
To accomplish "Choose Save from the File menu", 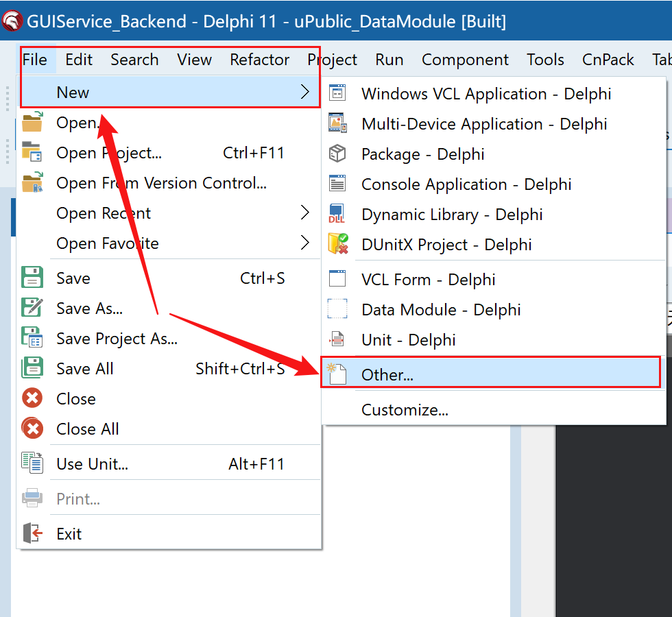I will [170, 278].
